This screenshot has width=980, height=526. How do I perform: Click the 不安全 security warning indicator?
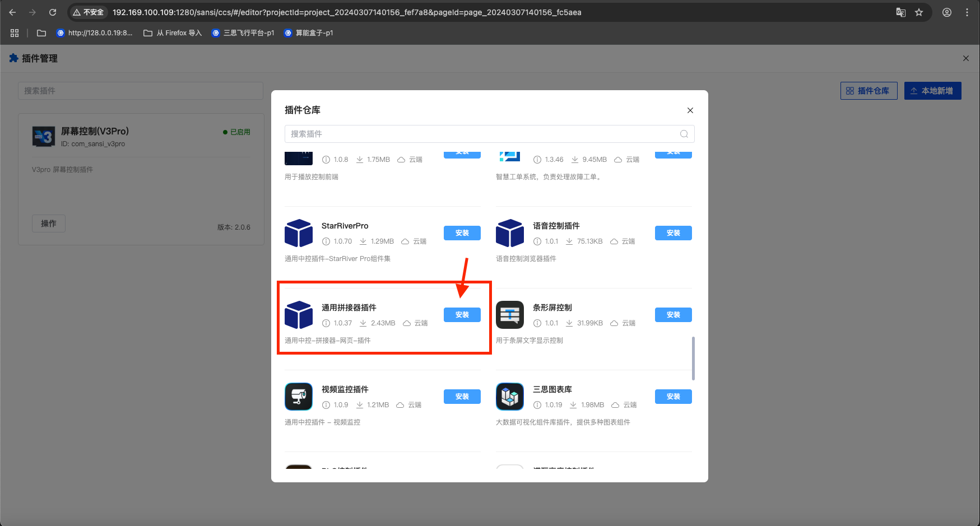89,12
